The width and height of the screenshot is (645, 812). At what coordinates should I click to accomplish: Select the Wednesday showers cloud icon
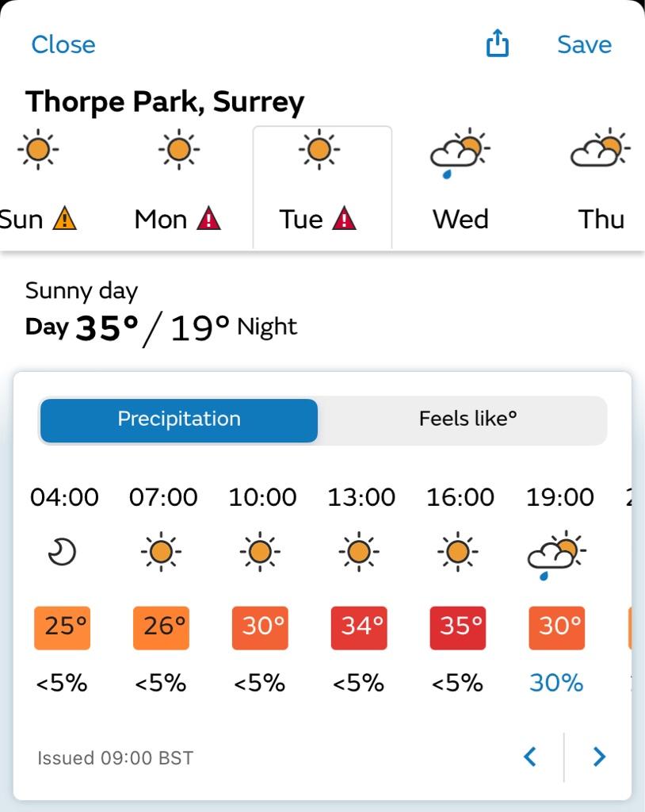pyautogui.click(x=460, y=153)
